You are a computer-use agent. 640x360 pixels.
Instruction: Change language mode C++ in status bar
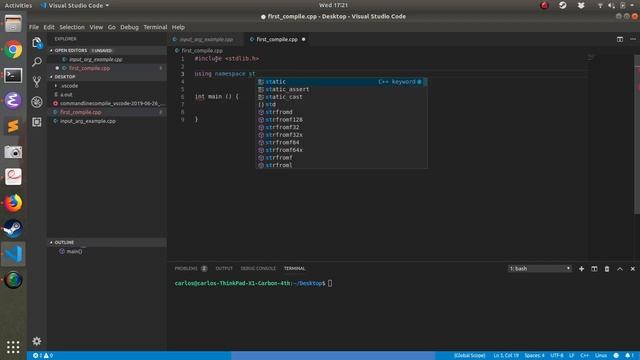[x=584, y=356]
